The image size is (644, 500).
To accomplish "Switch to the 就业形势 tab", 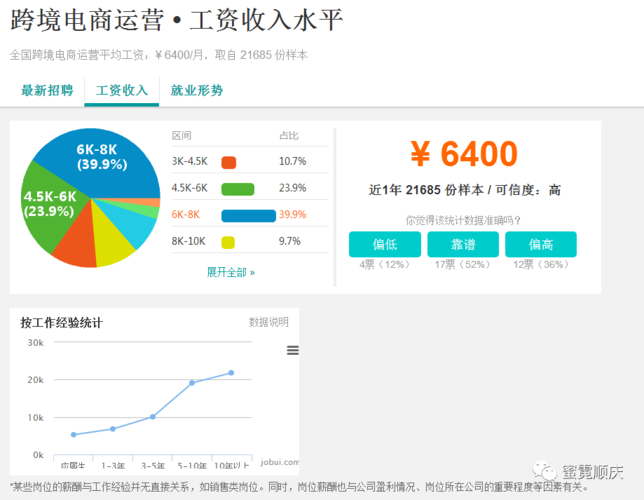I will (x=197, y=90).
